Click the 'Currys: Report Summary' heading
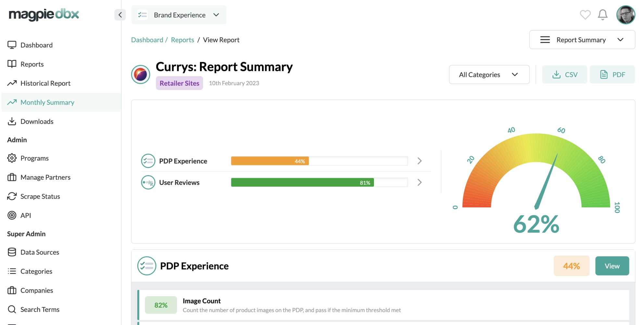This screenshot has height=325, width=644. (224, 67)
